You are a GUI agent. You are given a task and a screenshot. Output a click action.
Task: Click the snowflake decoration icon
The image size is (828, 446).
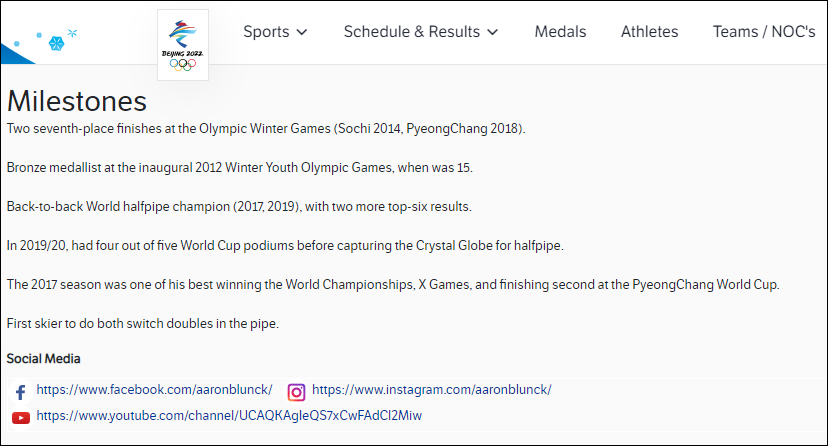pyautogui.click(x=57, y=44)
